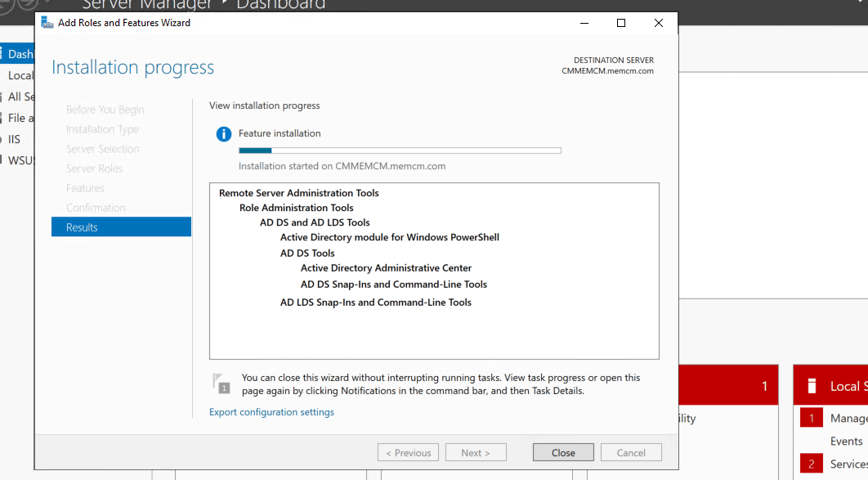The width and height of the screenshot is (868, 480).
Task: Click Remote Server Administration Tools entry
Action: pos(299,193)
